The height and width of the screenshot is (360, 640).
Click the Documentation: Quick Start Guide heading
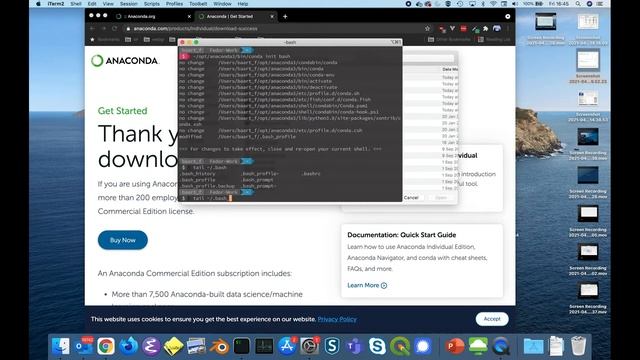pos(402,235)
